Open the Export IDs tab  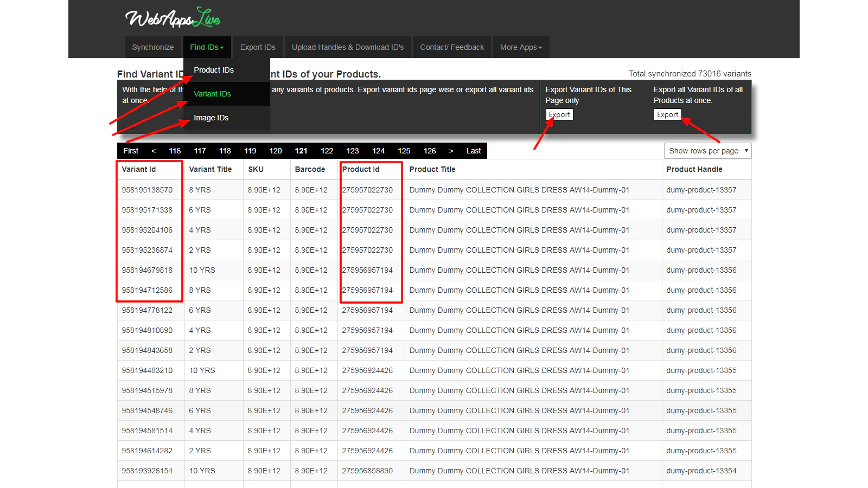tap(258, 47)
